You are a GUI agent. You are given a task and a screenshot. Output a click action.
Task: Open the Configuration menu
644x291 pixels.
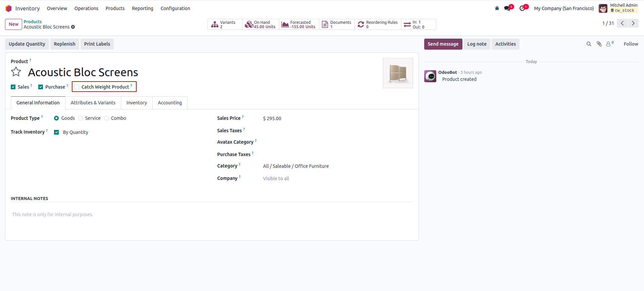coord(175,8)
